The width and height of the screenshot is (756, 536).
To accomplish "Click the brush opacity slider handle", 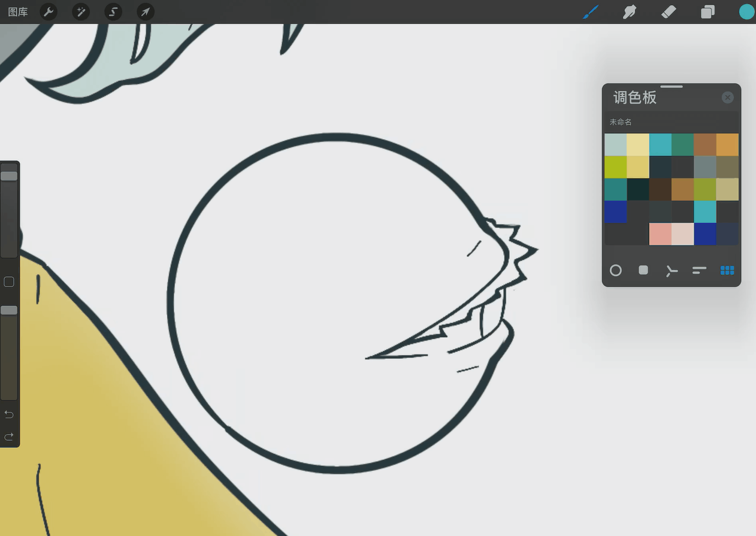I will [x=9, y=310].
